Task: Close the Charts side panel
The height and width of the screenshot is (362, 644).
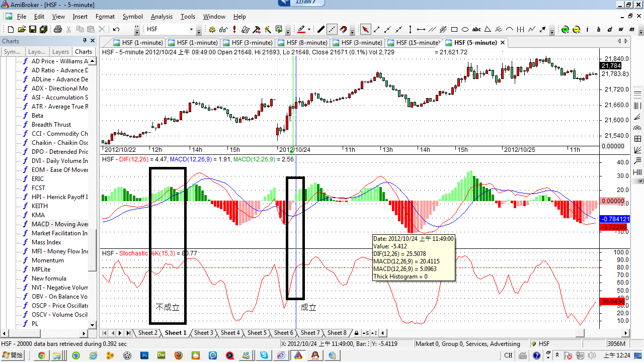Action: (93, 41)
